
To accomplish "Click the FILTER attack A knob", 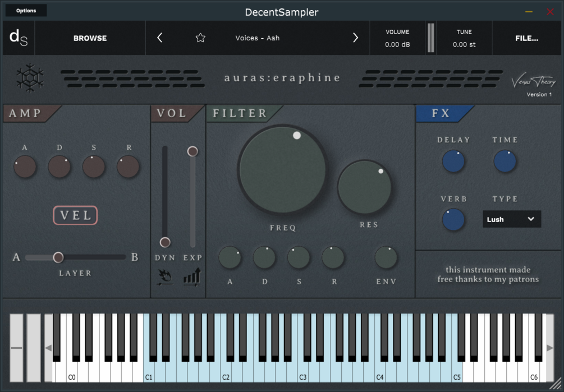I will coord(230,257).
